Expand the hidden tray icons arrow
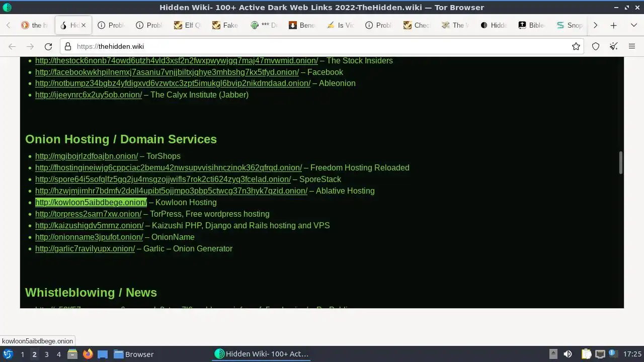This screenshot has width=644, height=362. pyautogui.click(x=553, y=354)
